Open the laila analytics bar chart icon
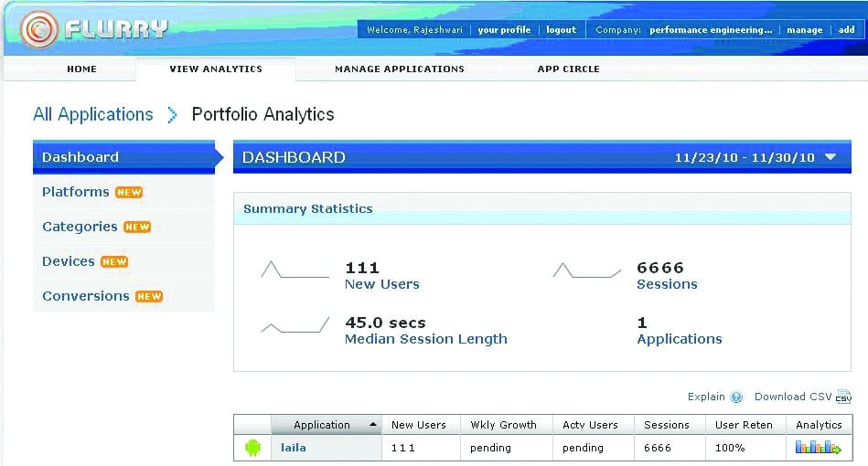Image resolution: width=868 pixels, height=466 pixels. (x=818, y=448)
